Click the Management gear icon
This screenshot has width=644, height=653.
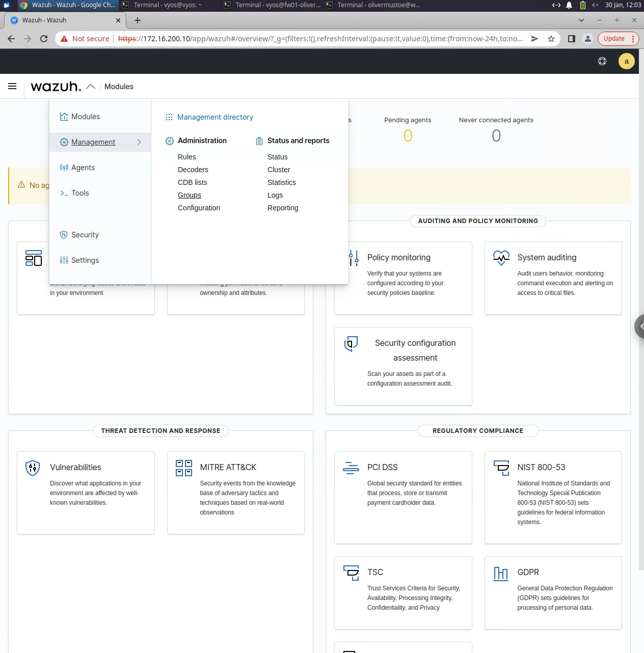(64, 142)
